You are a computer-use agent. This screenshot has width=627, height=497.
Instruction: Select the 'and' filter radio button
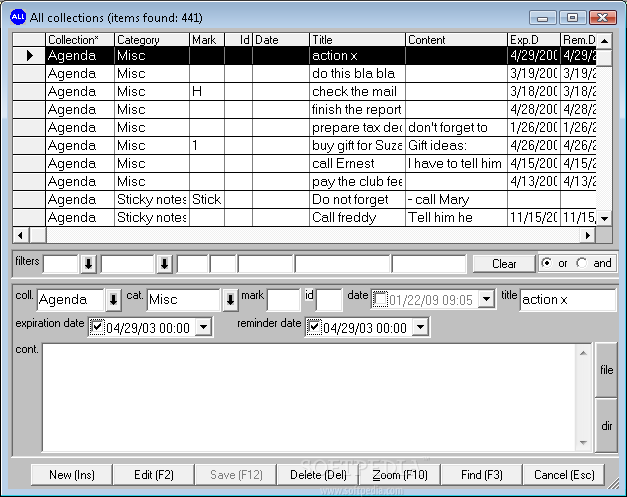click(x=581, y=263)
